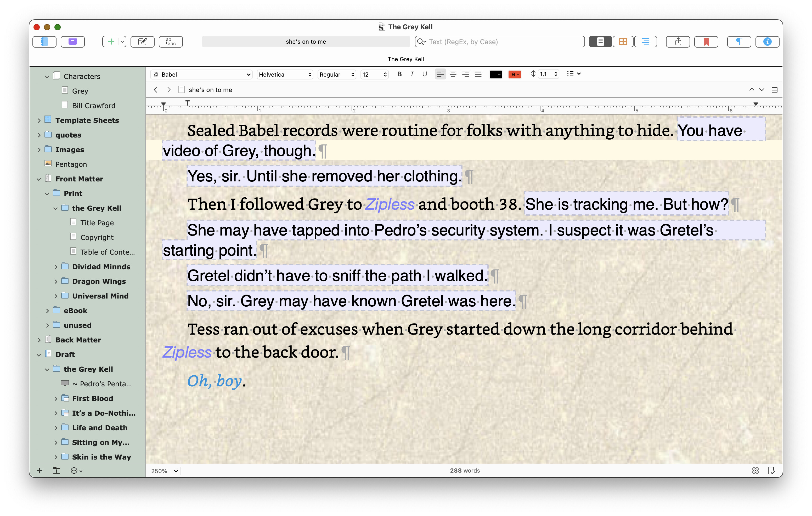
Task: Open the blue inspector info icon
Action: [767, 42]
